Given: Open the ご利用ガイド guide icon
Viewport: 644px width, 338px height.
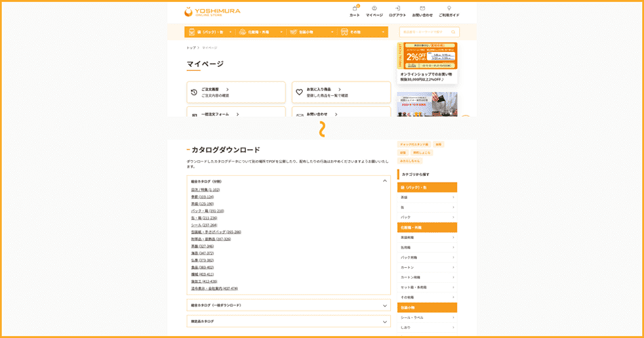Looking at the screenshot, I should [x=449, y=10].
